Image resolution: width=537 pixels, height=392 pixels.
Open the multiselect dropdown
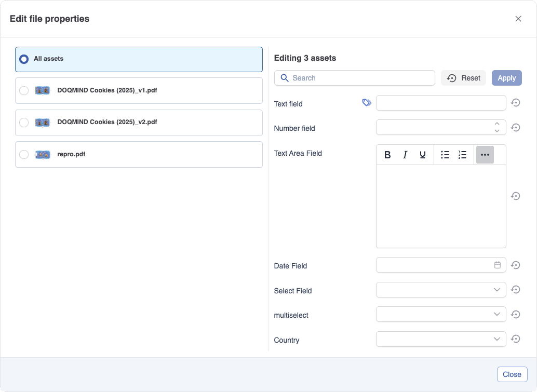(441, 314)
